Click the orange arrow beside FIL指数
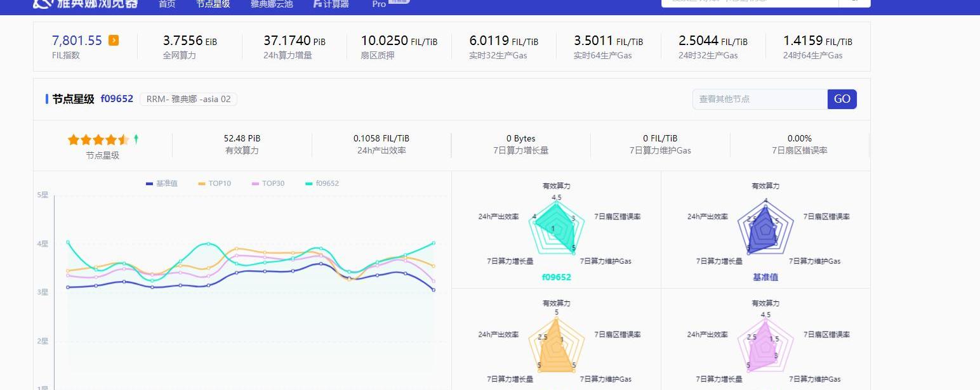Viewport: 980px width, 390px height. click(114, 41)
